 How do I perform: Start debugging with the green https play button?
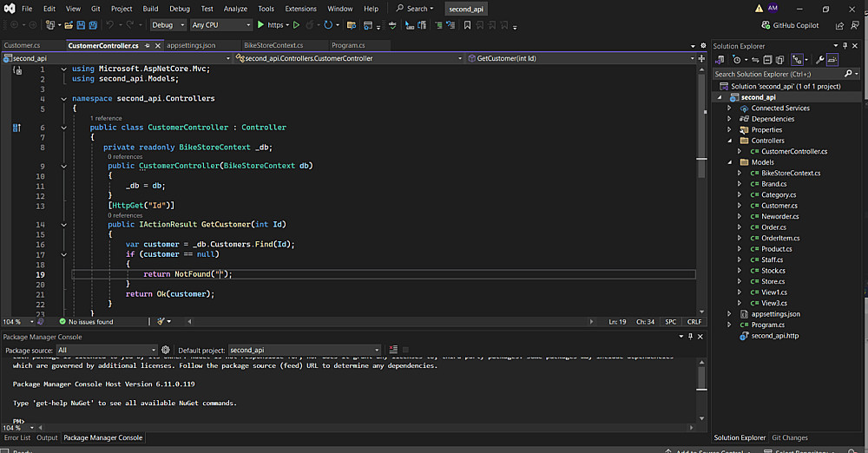click(260, 25)
